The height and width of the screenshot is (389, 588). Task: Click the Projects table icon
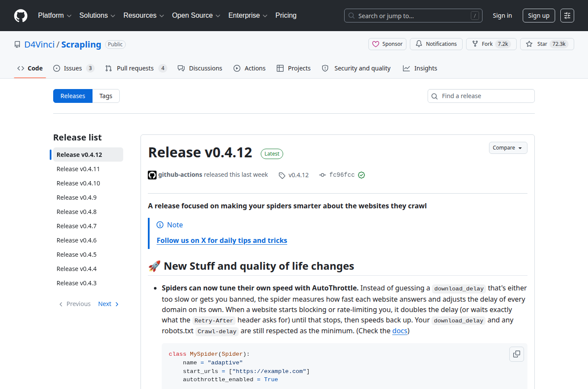point(280,68)
